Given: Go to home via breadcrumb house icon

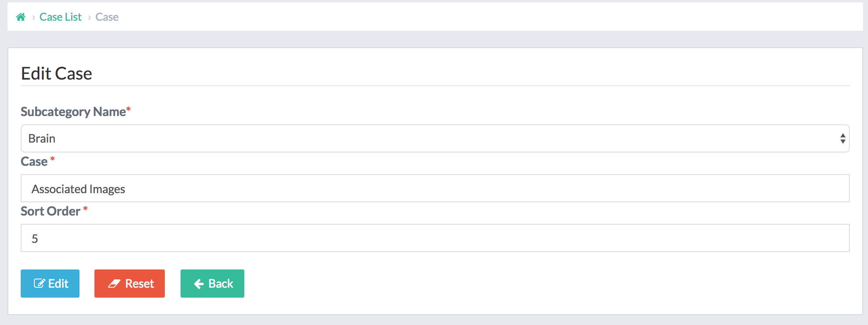Looking at the screenshot, I should click(21, 17).
